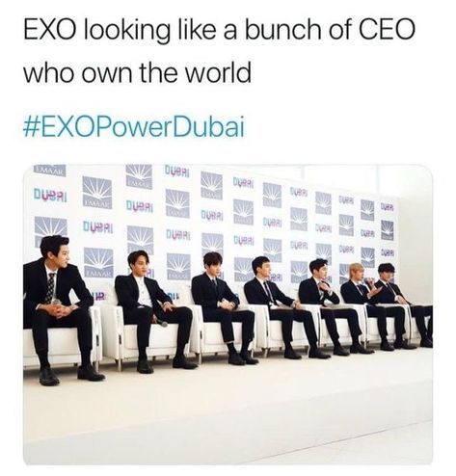This screenshot has width=456, height=476.
Task: Click the EMAAR label at backdrop's top-left corner
Action: point(50,171)
